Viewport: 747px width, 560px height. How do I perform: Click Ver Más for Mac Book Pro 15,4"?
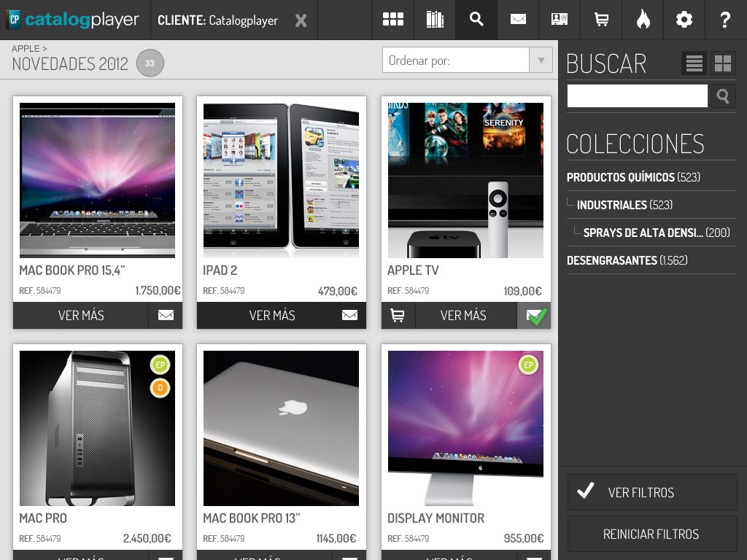pos(81,315)
